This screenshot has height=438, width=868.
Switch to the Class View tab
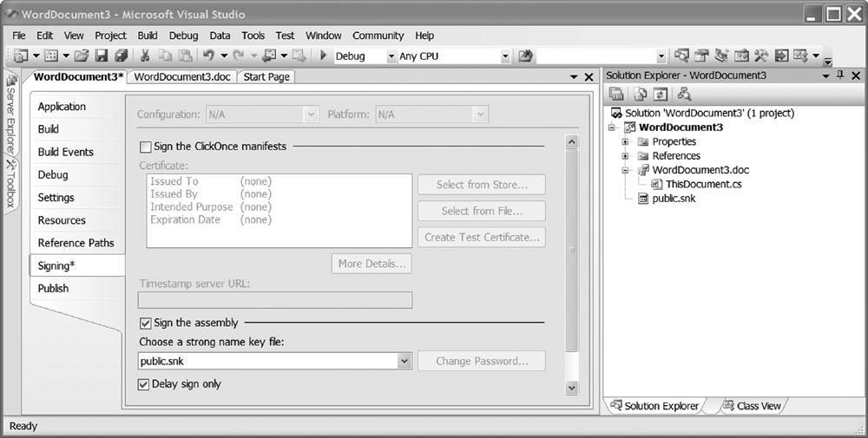tap(753, 406)
